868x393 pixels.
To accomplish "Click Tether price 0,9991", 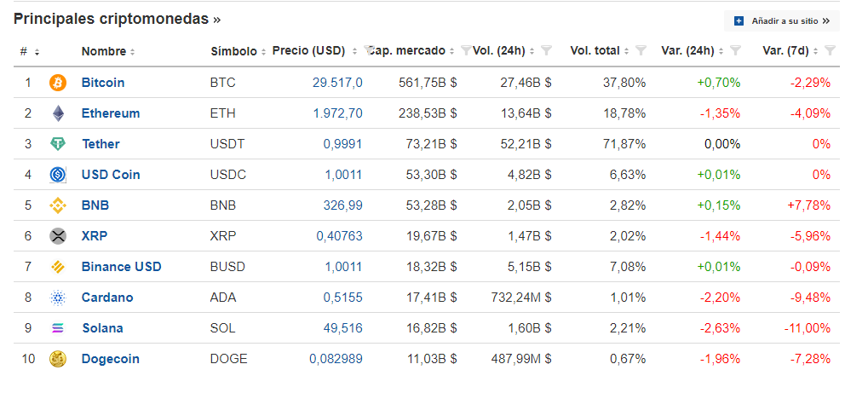I will [x=343, y=144].
